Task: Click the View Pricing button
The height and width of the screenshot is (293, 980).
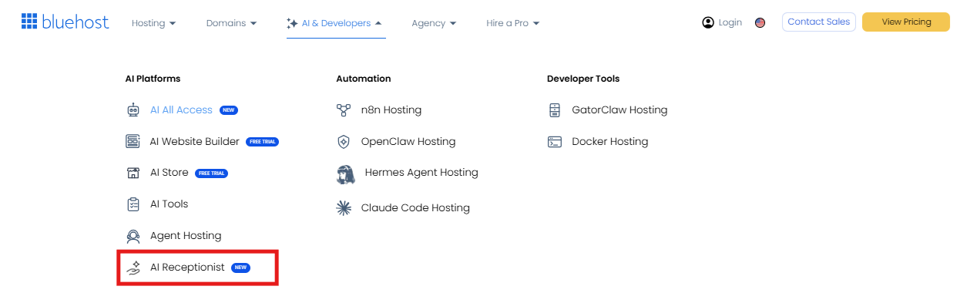Action: pos(906,22)
